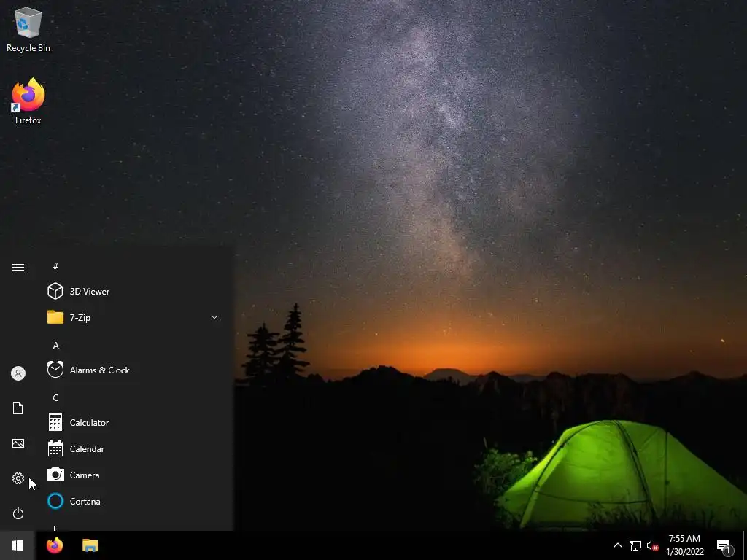Click Show desktop sliver at taskbar end

[x=745, y=545]
